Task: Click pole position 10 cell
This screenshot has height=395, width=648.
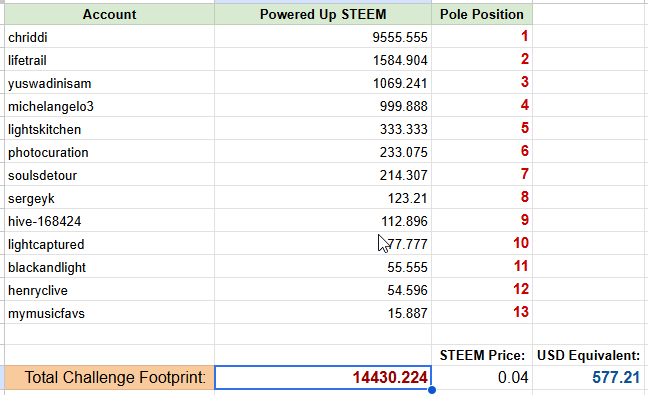Action: (482, 244)
